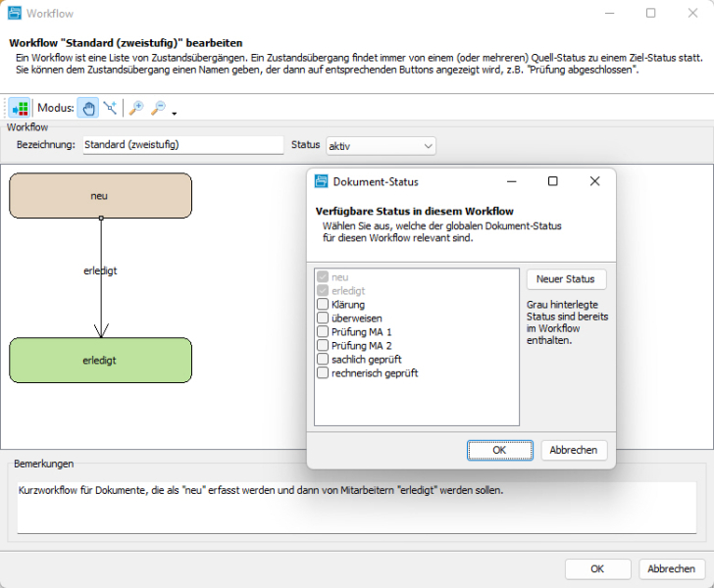Toggle the disabled erledigt checkbox
Screen dimensions: 714x588
[x=323, y=290]
